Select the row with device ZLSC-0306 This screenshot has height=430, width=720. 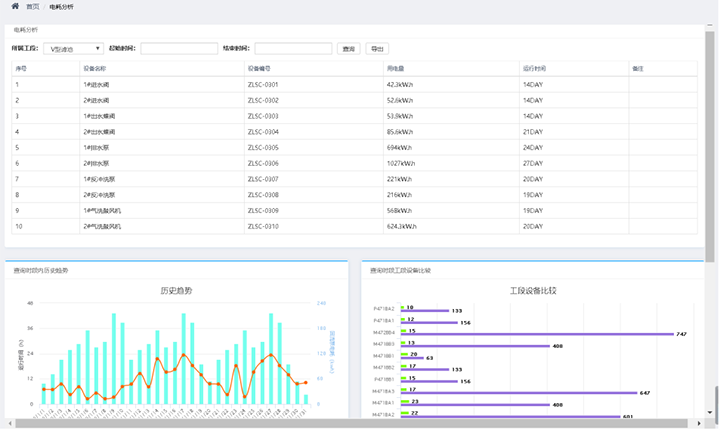click(x=262, y=163)
